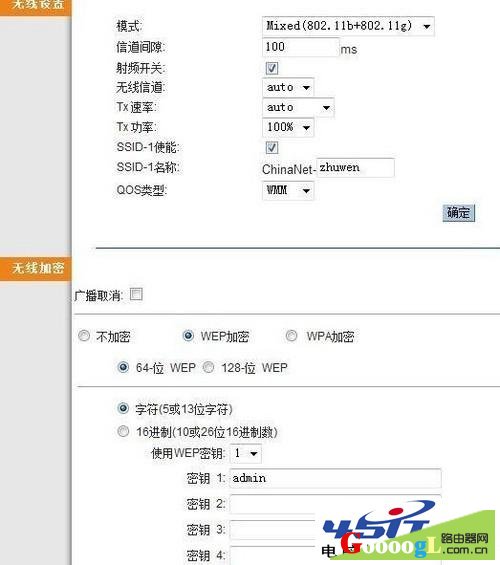Uncheck the SSID-1使能 checkbox
Screen dimensions: 500x565
coord(272,147)
